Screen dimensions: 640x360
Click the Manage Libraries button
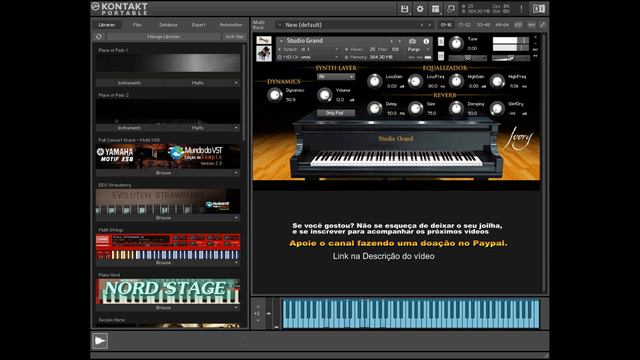click(163, 37)
